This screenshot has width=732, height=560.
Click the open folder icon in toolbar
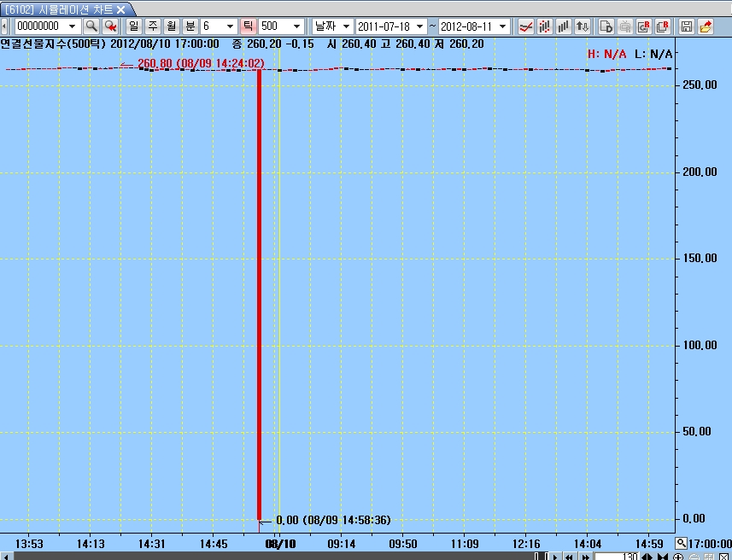[x=706, y=26]
